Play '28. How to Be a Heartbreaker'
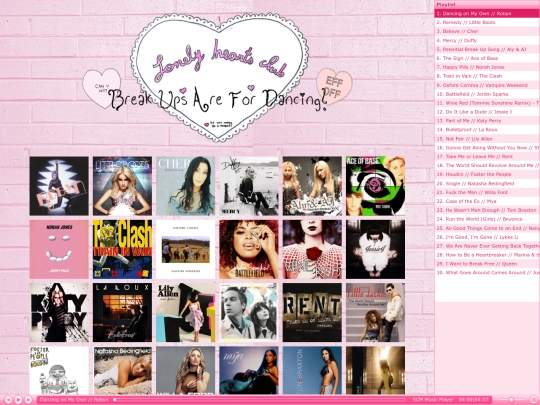This screenshot has width=540, height=405. [x=487, y=255]
